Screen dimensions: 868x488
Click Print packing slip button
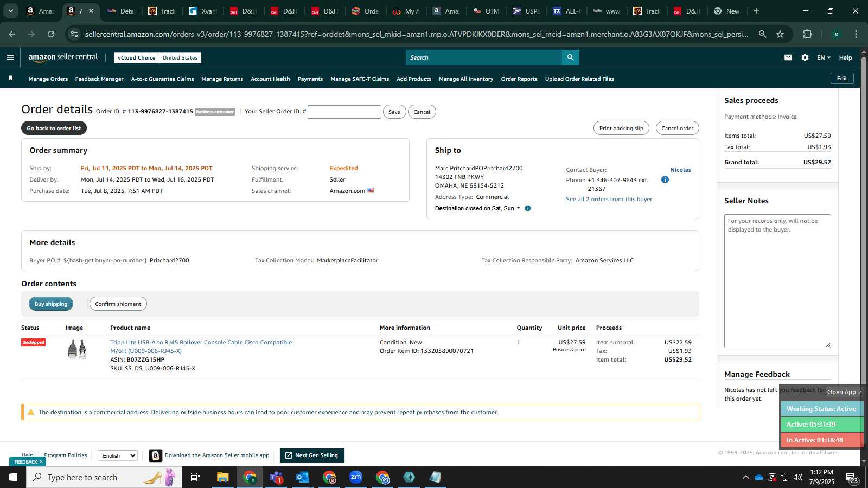point(621,128)
